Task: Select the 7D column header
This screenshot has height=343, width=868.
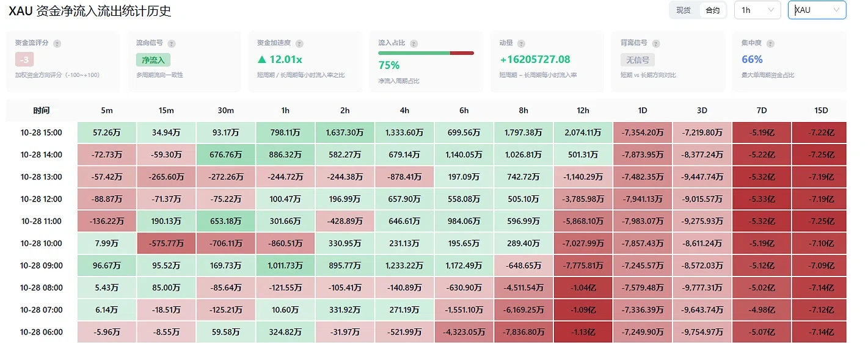Action: coord(762,110)
